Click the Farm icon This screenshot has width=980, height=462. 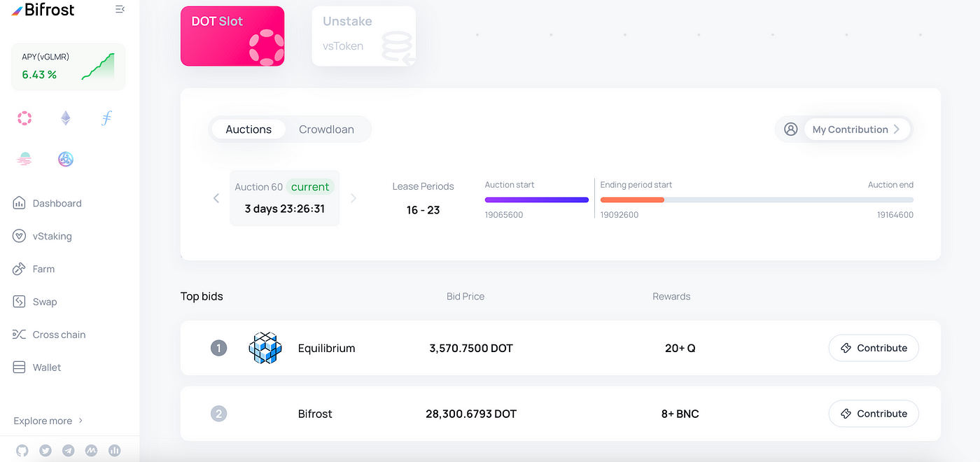(x=20, y=269)
